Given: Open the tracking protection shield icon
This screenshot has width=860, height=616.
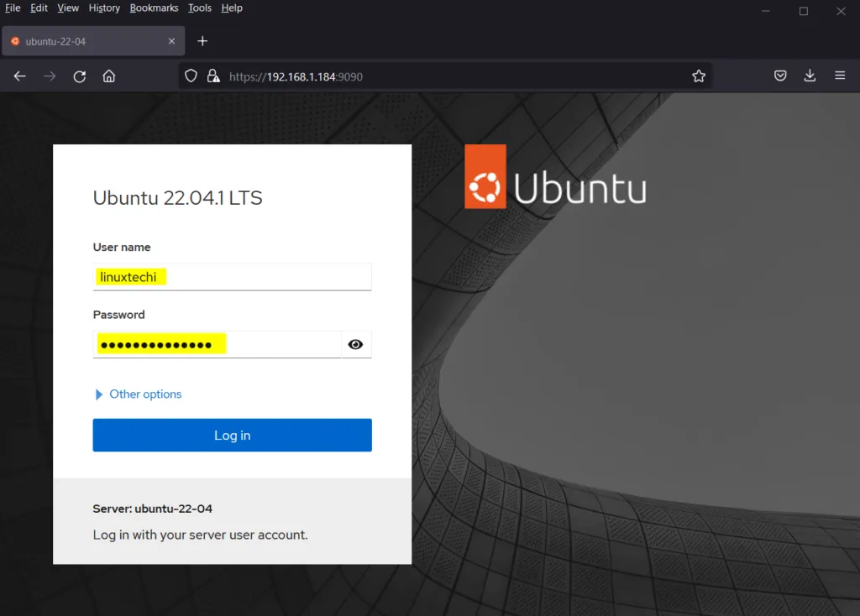Looking at the screenshot, I should coord(191,76).
